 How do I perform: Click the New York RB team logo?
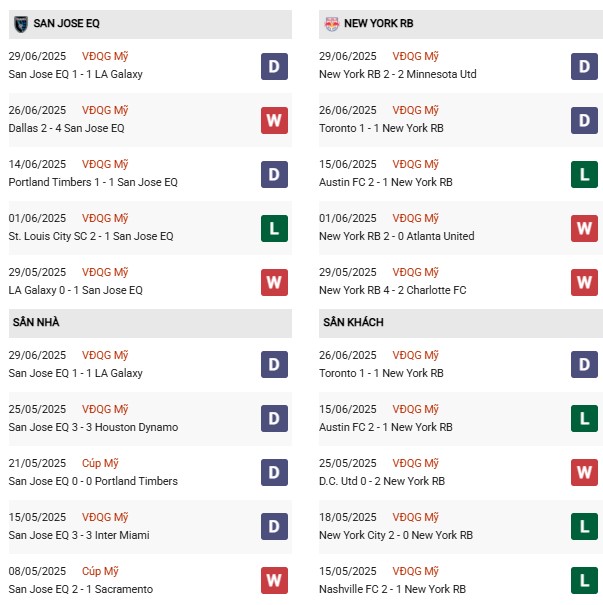tap(331, 23)
